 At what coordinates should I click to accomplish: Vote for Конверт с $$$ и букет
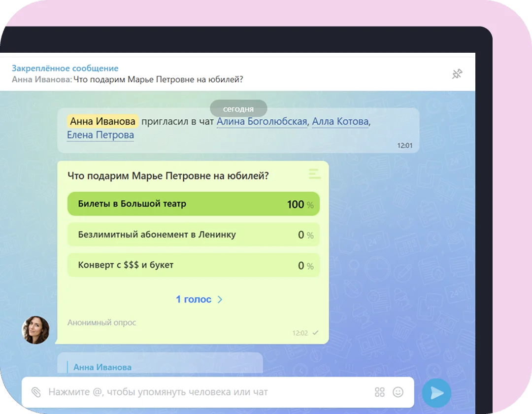click(126, 265)
